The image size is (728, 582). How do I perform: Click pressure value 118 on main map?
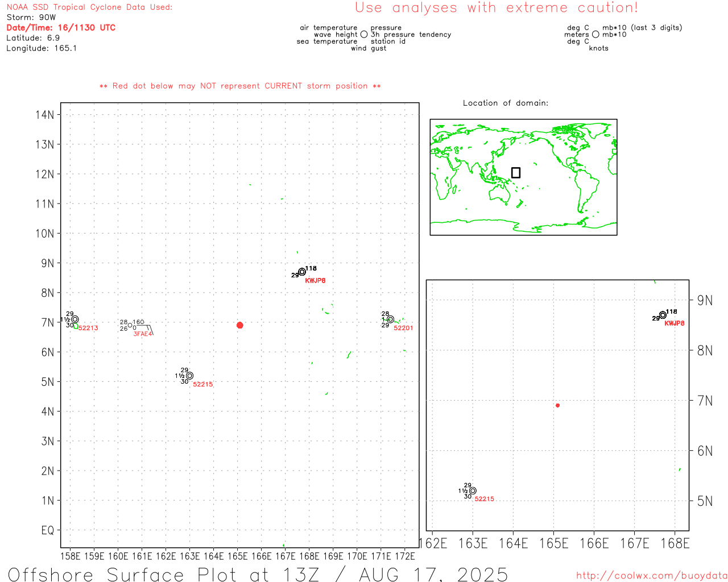[x=311, y=268]
